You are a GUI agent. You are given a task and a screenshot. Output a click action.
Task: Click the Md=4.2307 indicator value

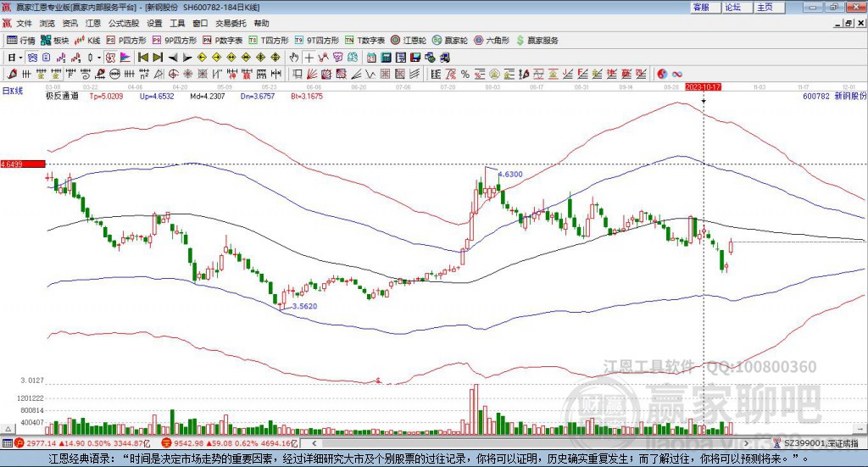[x=207, y=97]
